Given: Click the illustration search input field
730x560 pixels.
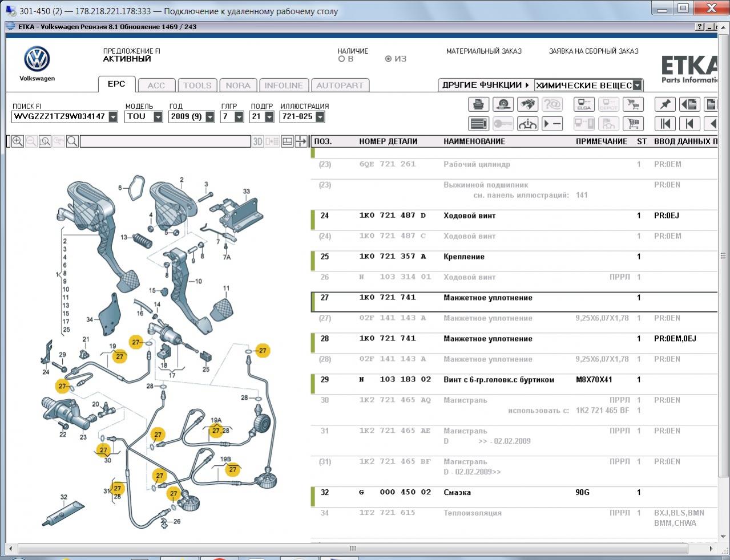Looking at the screenshot, I should [166, 141].
